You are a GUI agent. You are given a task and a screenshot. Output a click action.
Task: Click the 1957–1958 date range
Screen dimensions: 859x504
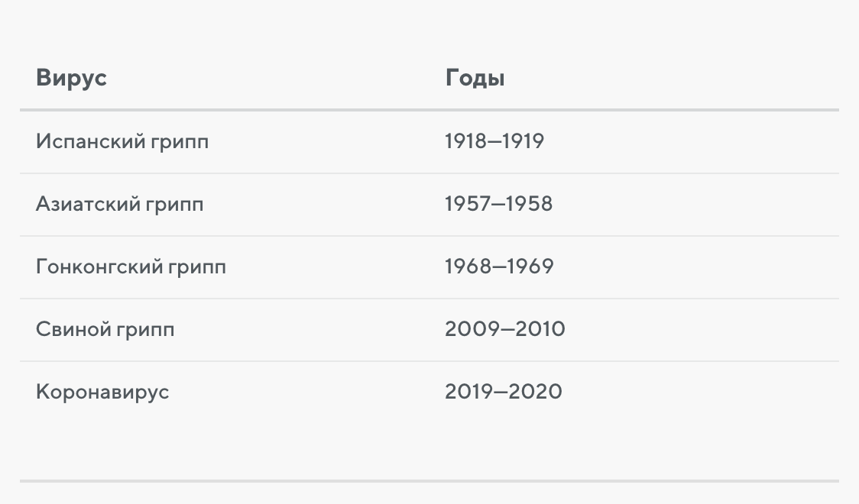[498, 204]
